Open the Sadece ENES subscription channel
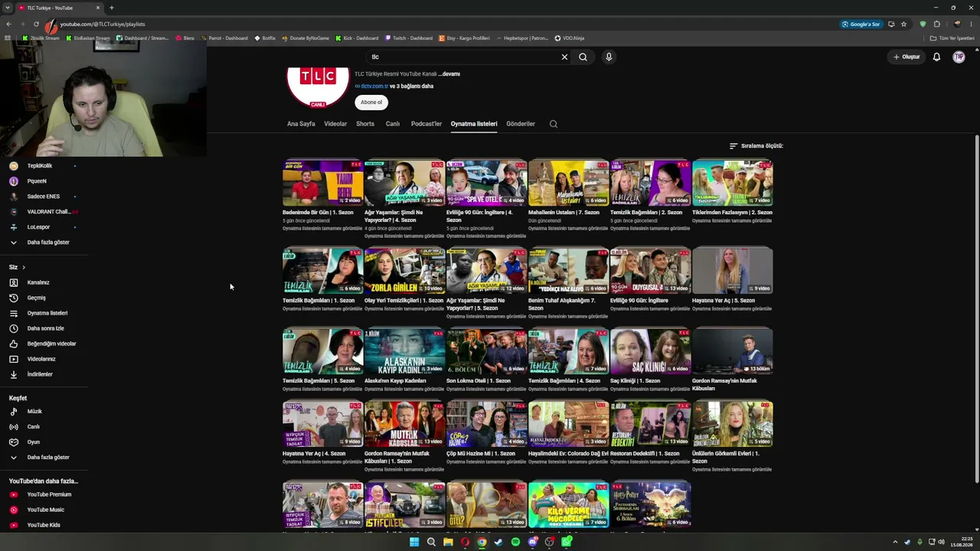The image size is (980, 551). (x=44, y=197)
